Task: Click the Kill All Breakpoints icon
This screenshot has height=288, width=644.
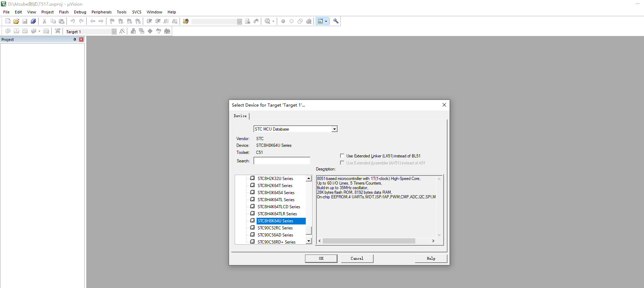Action: [309, 21]
